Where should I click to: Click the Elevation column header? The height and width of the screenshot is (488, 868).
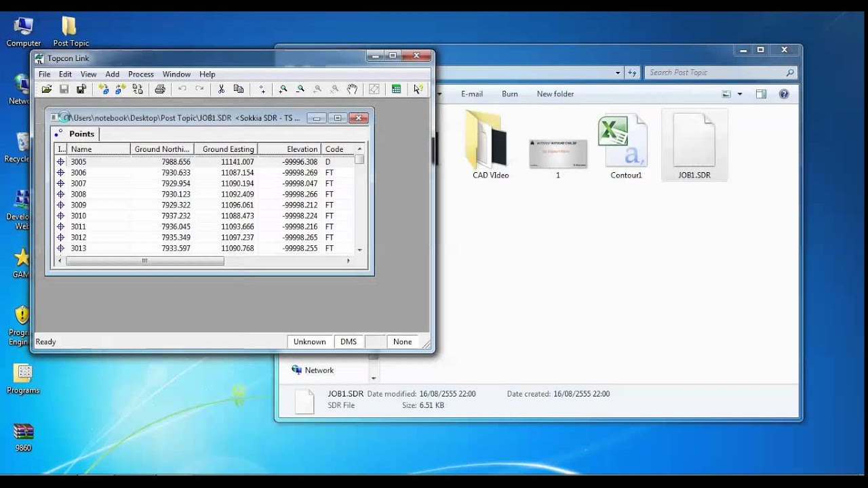(x=290, y=149)
